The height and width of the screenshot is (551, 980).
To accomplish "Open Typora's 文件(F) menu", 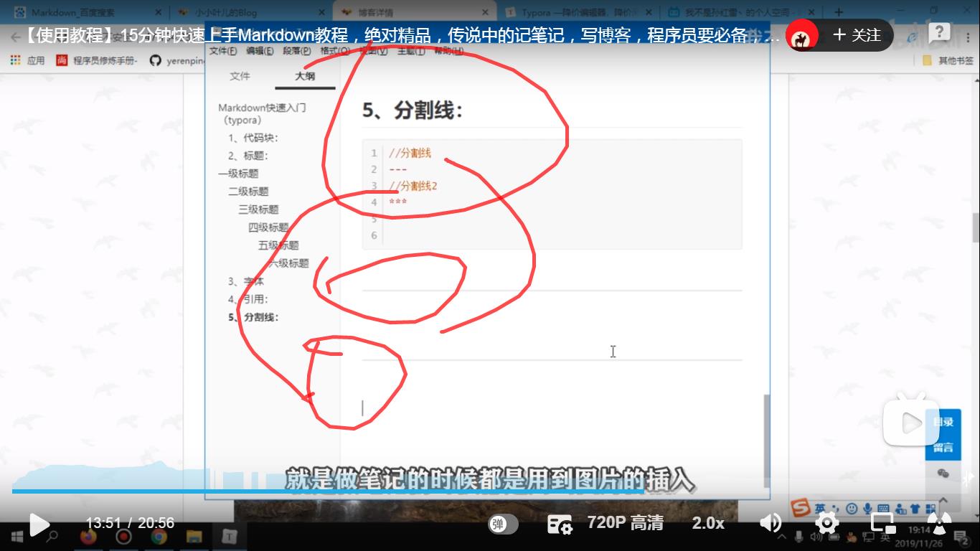I will [223, 51].
